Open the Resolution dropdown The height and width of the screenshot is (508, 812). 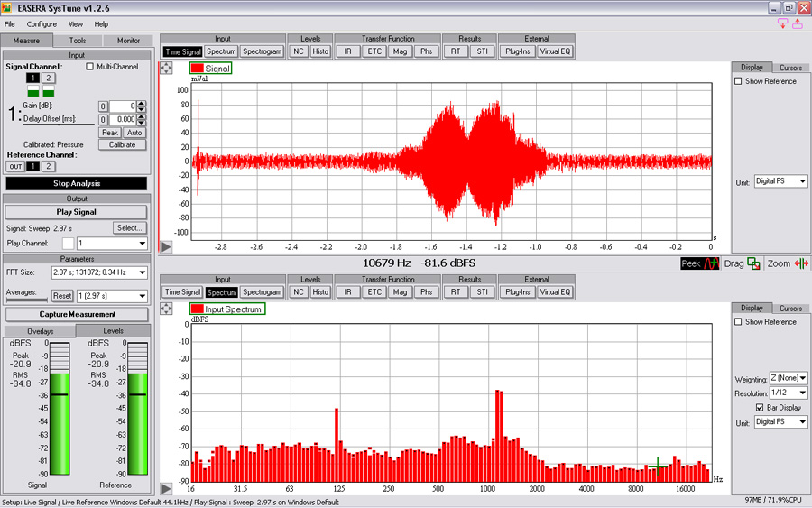coord(789,393)
